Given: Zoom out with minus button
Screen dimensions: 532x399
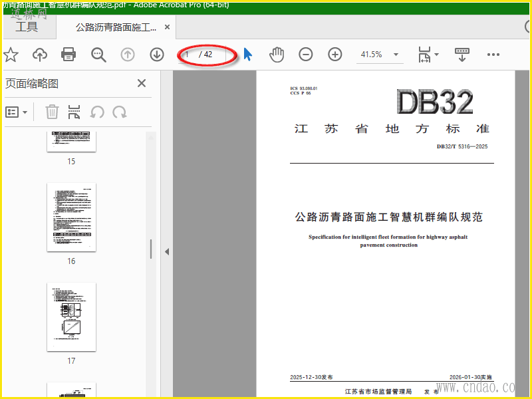Looking at the screenshot, I should coord(305,55).
